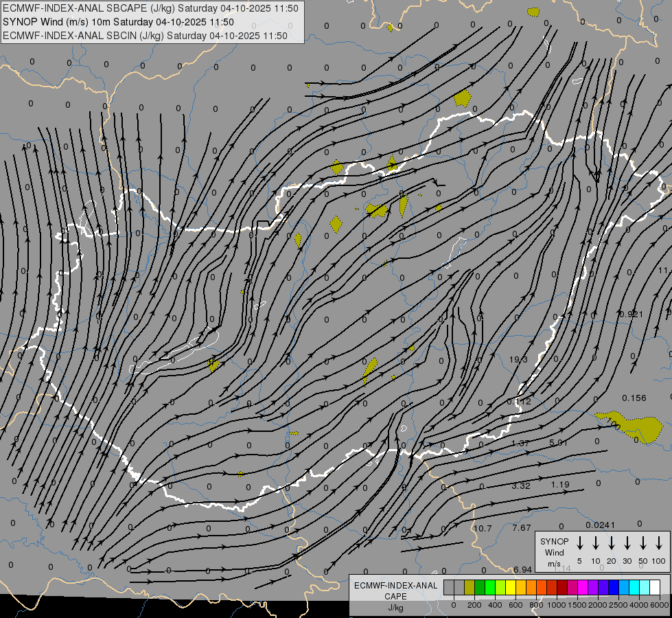The image size is (672, 618).
Task: Click the wind legend arrow above 100
Action: (x=659, y=543)
